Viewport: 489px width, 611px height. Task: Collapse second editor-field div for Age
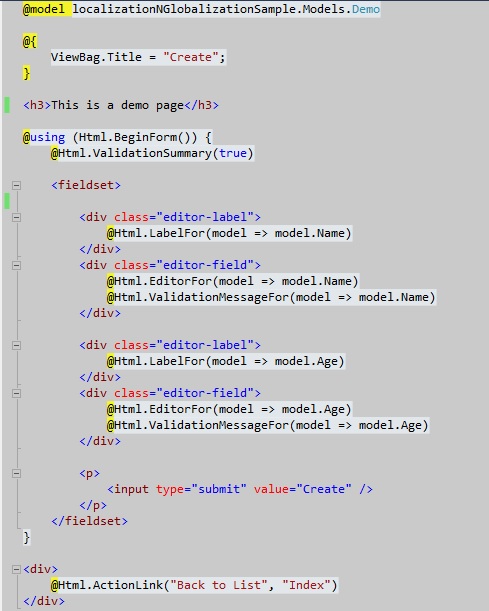(16, 393)
